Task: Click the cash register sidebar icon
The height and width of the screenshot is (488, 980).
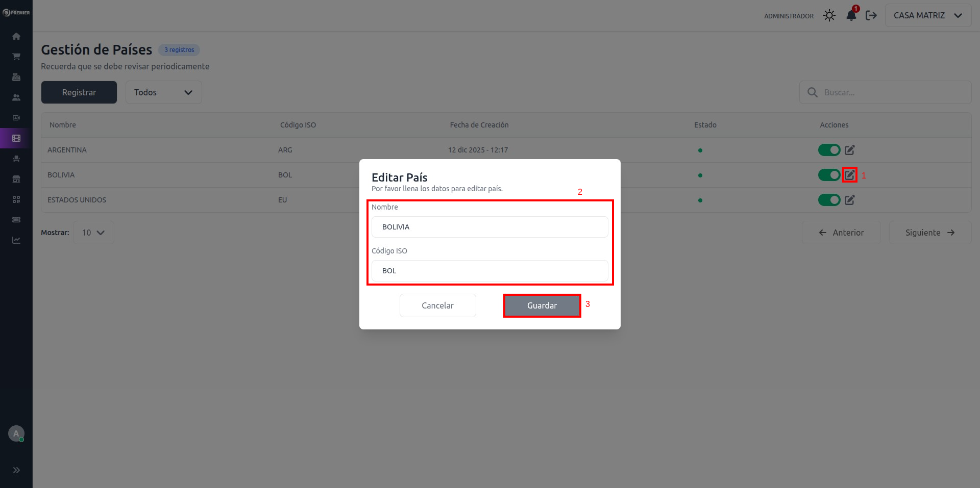Action: [16, 77]
